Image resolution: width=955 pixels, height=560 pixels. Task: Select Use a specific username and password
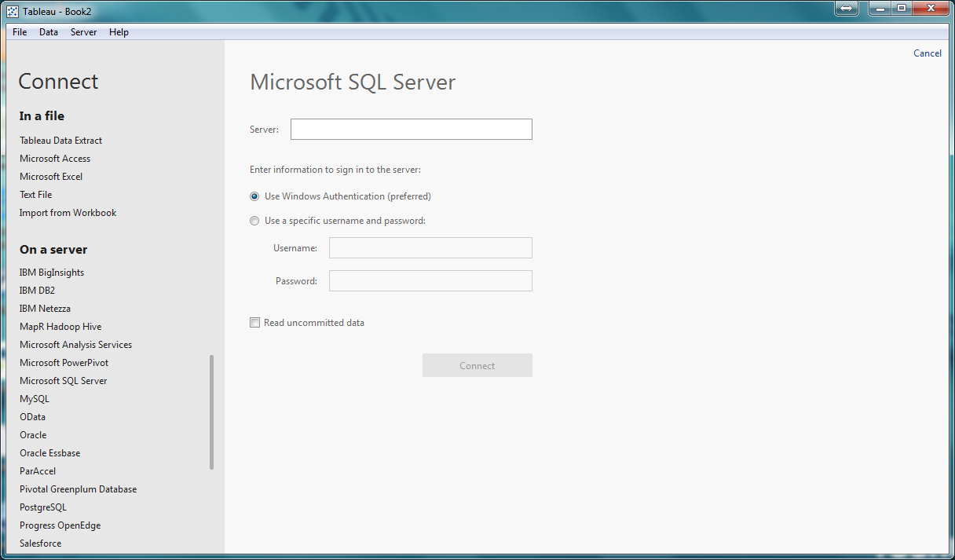pos(254,221)
